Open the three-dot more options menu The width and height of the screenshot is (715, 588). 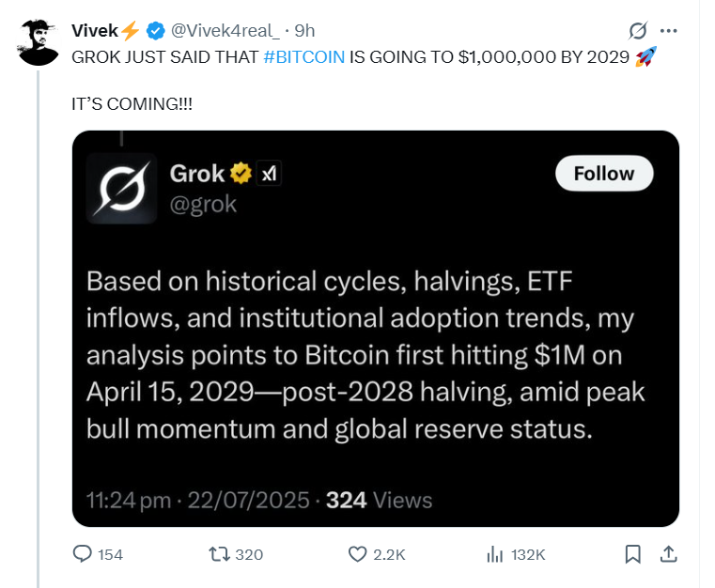[668, 31]
